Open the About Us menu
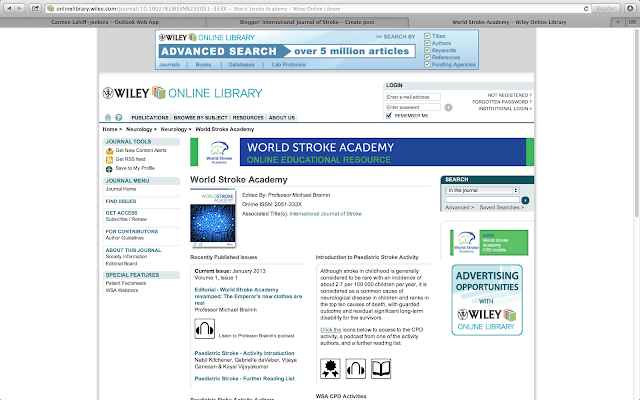This screenshot has width=640, height=400. (282, 118)
